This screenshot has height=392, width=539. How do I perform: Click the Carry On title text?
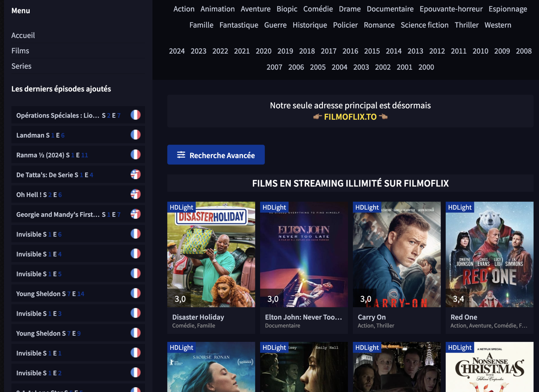[372, 317]
